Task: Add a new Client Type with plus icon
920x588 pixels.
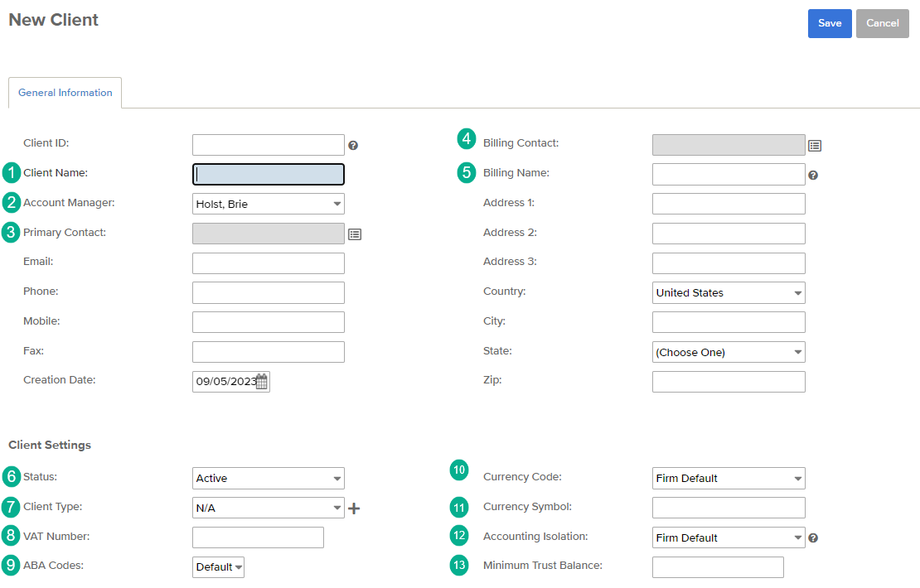Action: [x=354, y=508]
